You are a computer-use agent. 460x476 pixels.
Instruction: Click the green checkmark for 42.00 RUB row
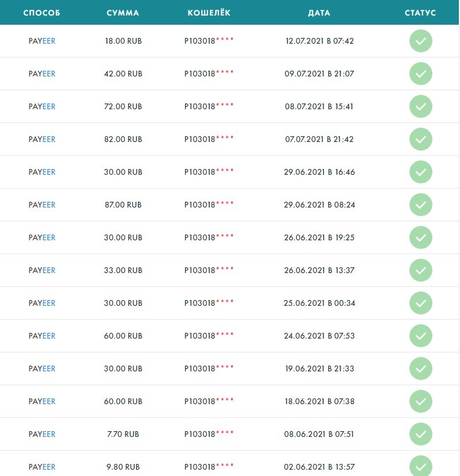[420, 74]
